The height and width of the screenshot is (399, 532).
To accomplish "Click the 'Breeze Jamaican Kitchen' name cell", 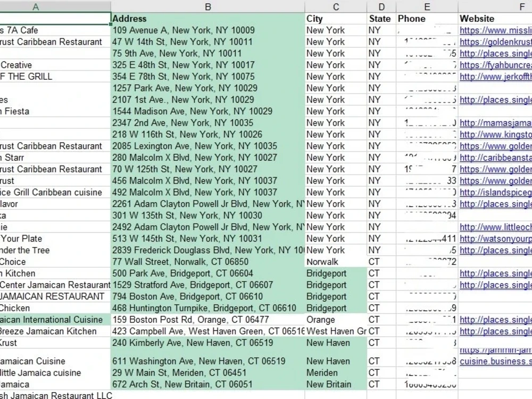I will [x=55, y=331].
